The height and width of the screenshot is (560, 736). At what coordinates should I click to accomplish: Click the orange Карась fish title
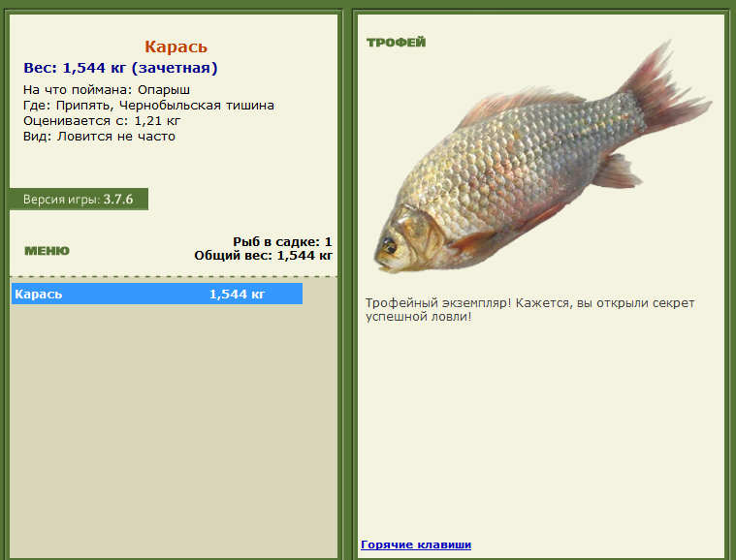[x=176, y=47]
